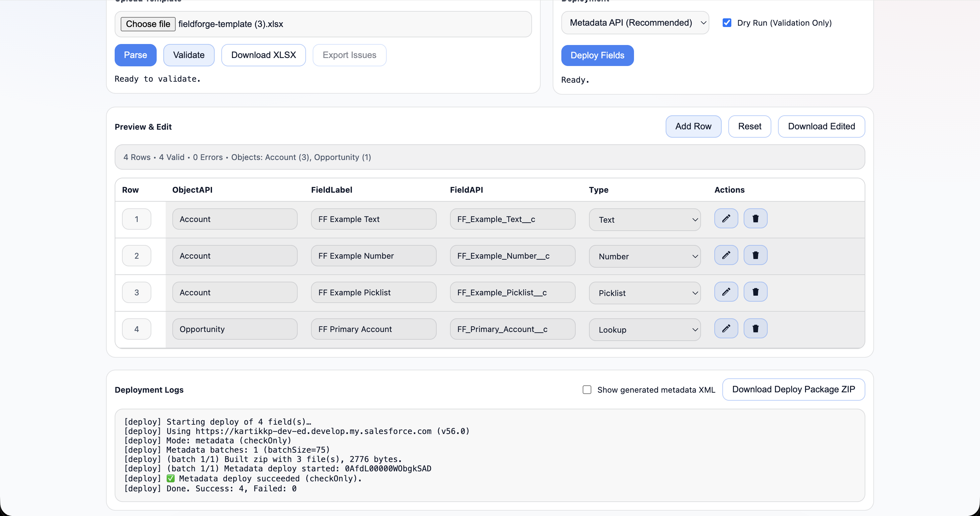Click the Parse button
The height and width of the screenshot is (516, 980).
pyautogui.click(x=135, y=55)
